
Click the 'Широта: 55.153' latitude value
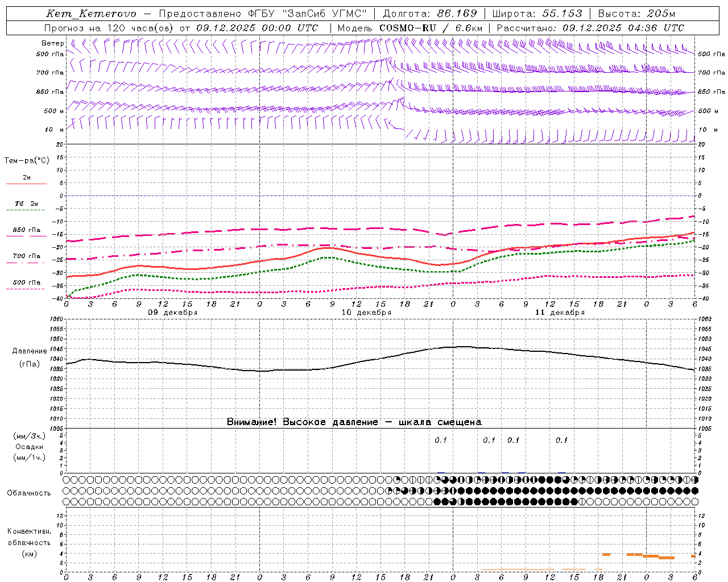537,14
